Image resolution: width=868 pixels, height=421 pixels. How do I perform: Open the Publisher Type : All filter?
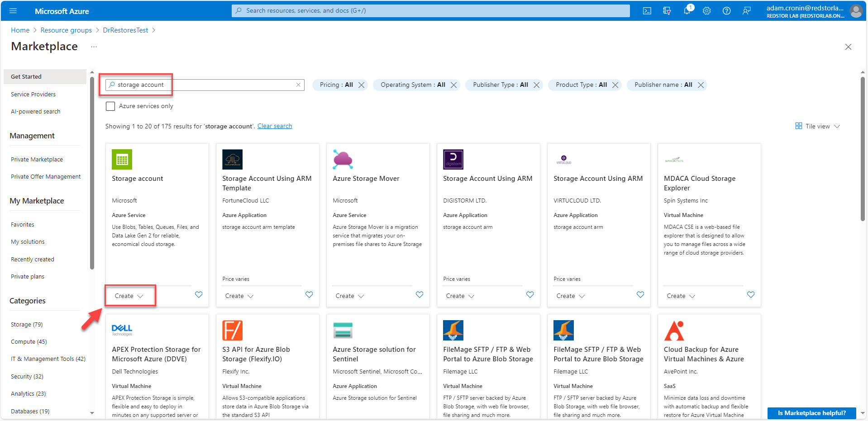(x=501, y=85)
